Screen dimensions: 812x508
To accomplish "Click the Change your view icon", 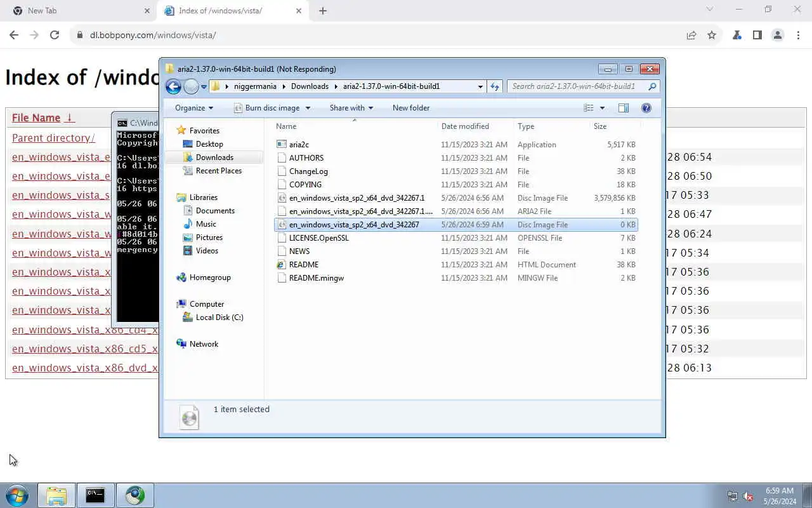I will [x=589, y=108].
